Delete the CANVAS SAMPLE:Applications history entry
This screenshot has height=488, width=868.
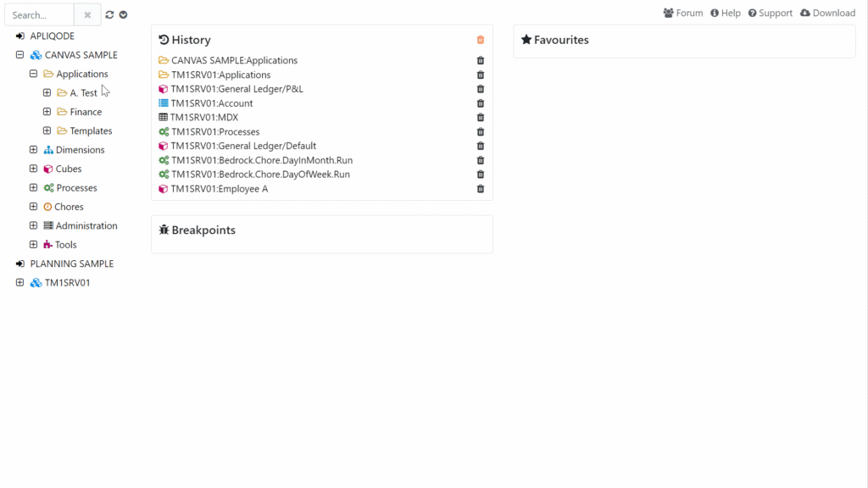click(481, 61)
